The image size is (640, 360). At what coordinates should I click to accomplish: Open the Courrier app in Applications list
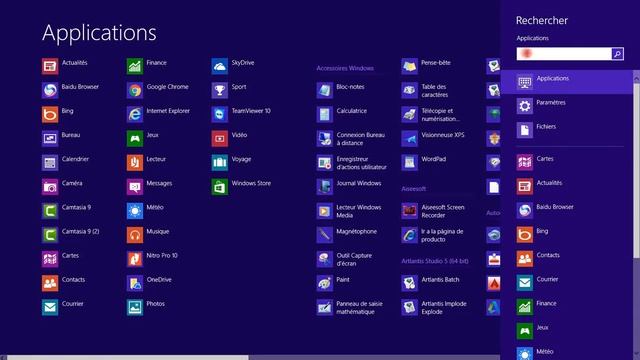50,307
